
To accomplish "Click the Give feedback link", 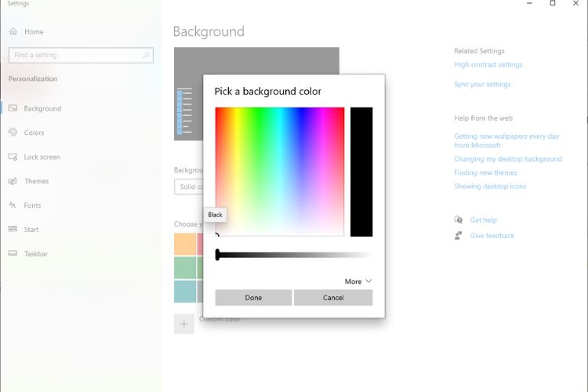I will pos(492,236).
